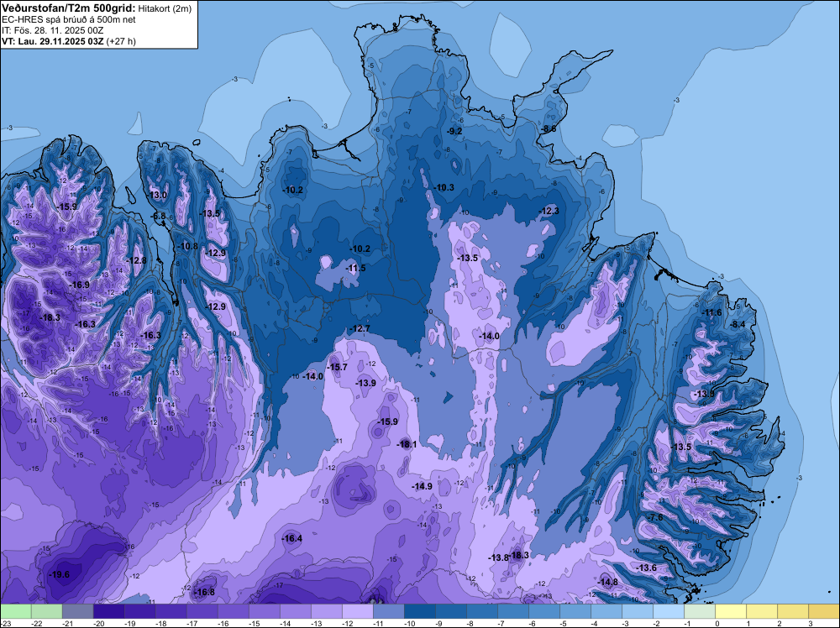Select the -10.3 temperature value
840x628 pixels.
(x=444, y=187)
